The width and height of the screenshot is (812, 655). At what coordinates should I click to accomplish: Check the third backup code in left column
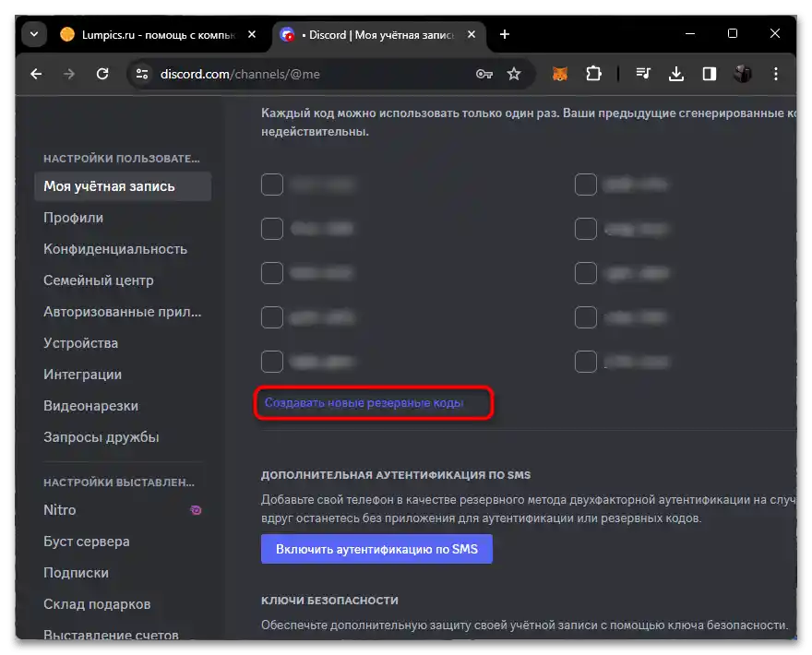(x=272, y=273)
